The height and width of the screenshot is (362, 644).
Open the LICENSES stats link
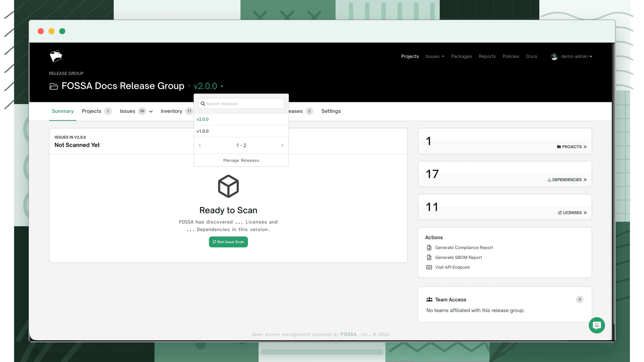572,213
